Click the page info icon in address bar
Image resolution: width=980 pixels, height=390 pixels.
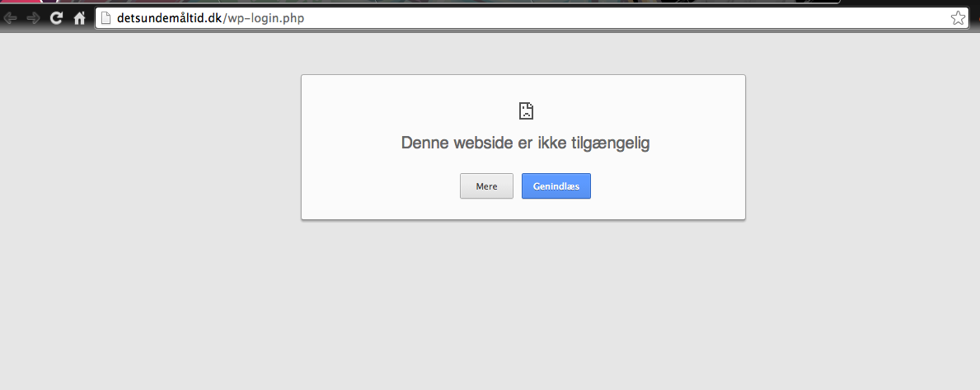(x=106, y=18)
